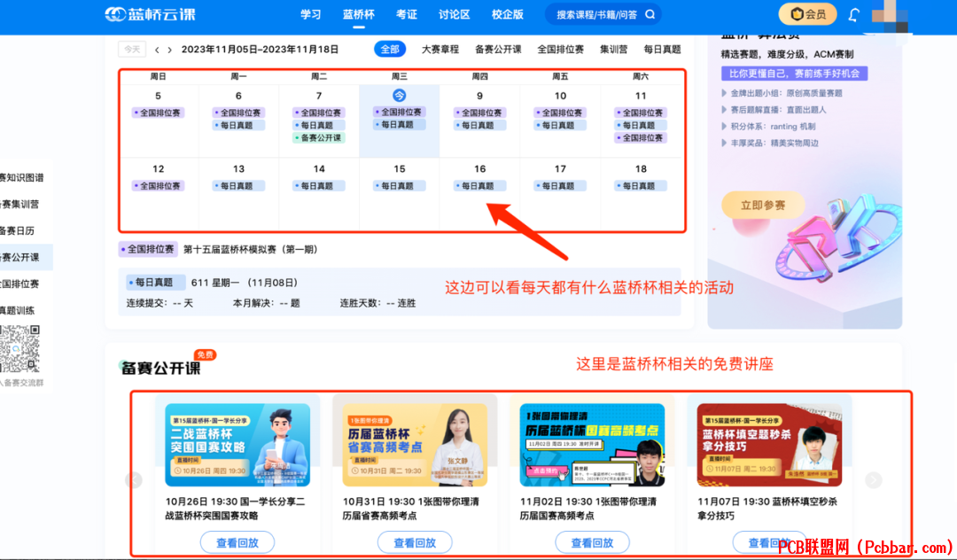Click 查看回放 under 历届国赛高频考点
The height and width of the screenshot is (560, 957).
tap(592, 542)
